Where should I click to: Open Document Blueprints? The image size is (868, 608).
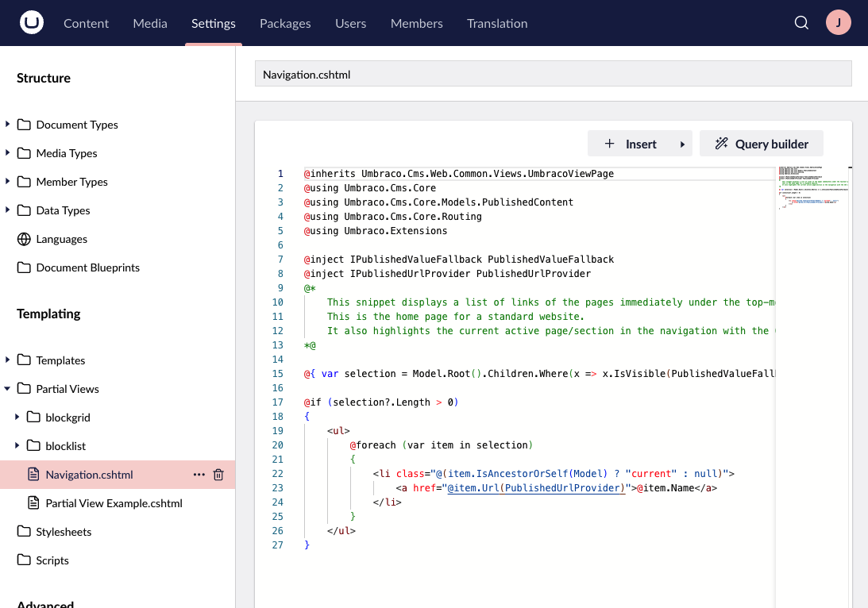pos(88,267)
